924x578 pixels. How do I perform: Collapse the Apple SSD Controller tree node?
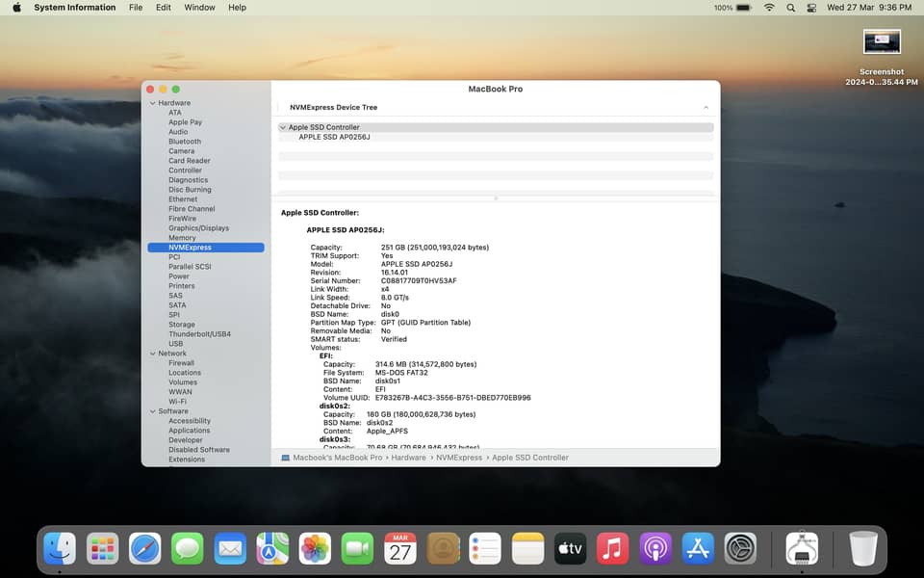[x=283, y=127]
